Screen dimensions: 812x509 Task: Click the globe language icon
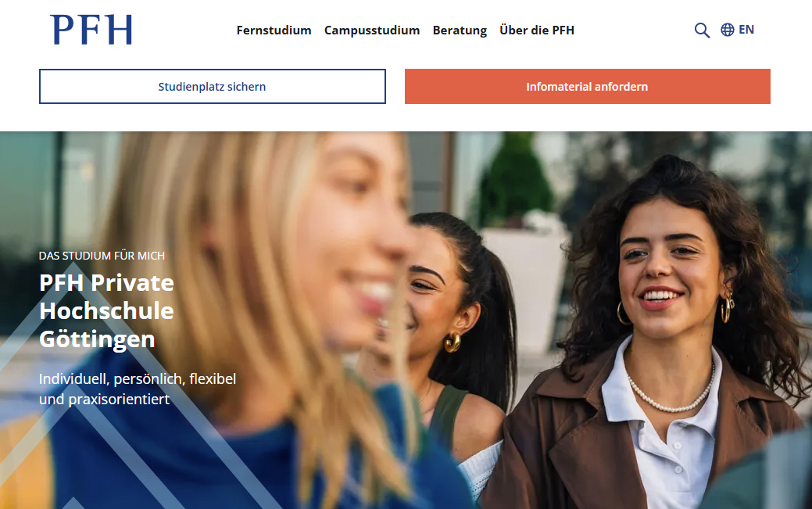tap(727, 30)
